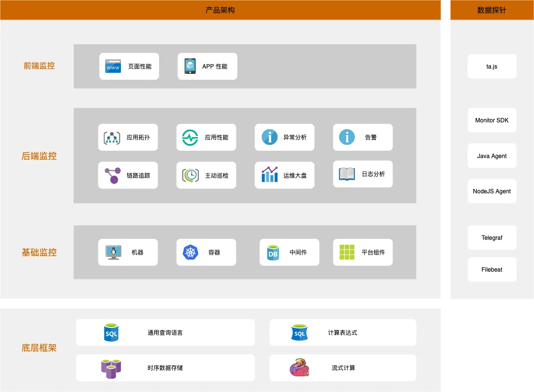Click the 时序数据存储 purple cylinders icon

point(111,368)
